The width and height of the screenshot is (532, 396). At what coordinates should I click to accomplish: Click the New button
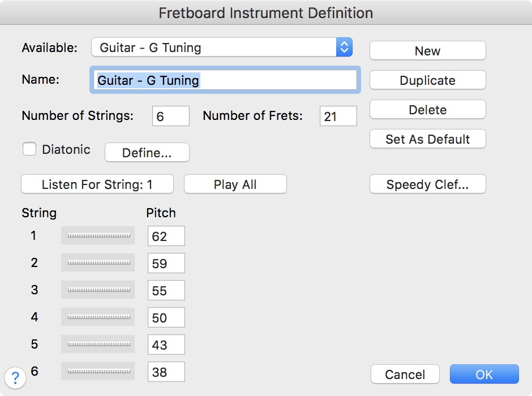(x=427, y=51)
